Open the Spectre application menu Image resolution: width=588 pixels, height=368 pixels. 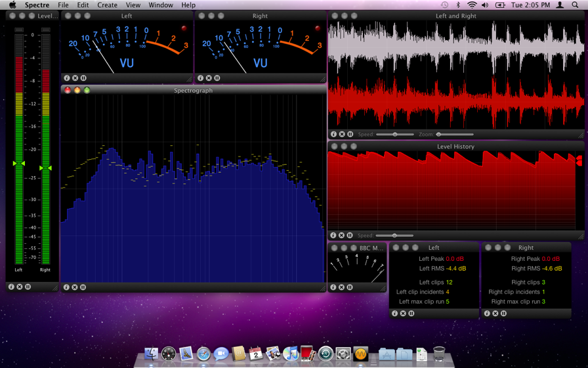point(37,5)
